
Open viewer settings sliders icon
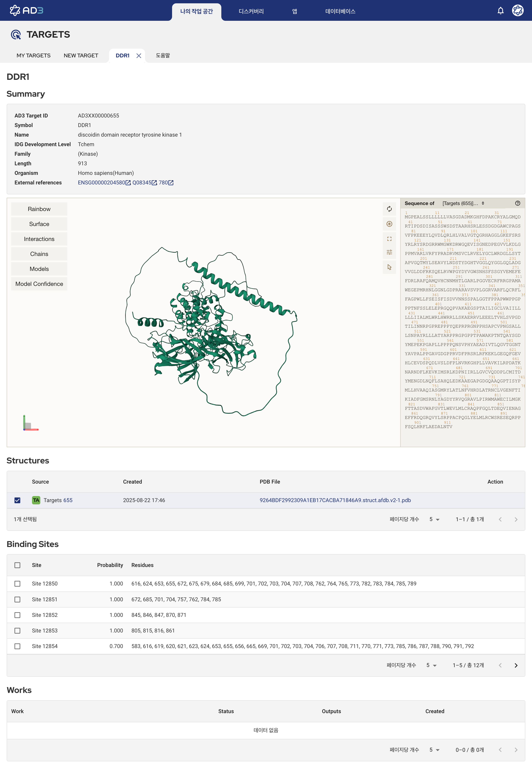[389, 252]
